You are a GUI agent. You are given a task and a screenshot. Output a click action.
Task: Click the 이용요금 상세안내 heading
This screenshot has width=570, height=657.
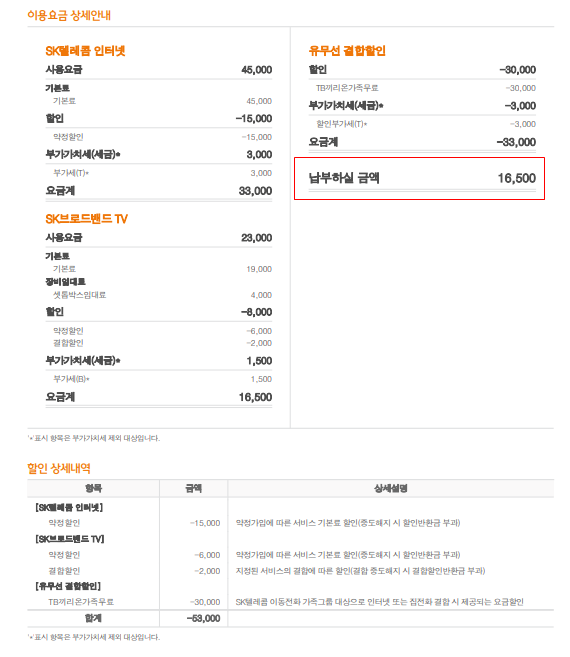point(69,16)
